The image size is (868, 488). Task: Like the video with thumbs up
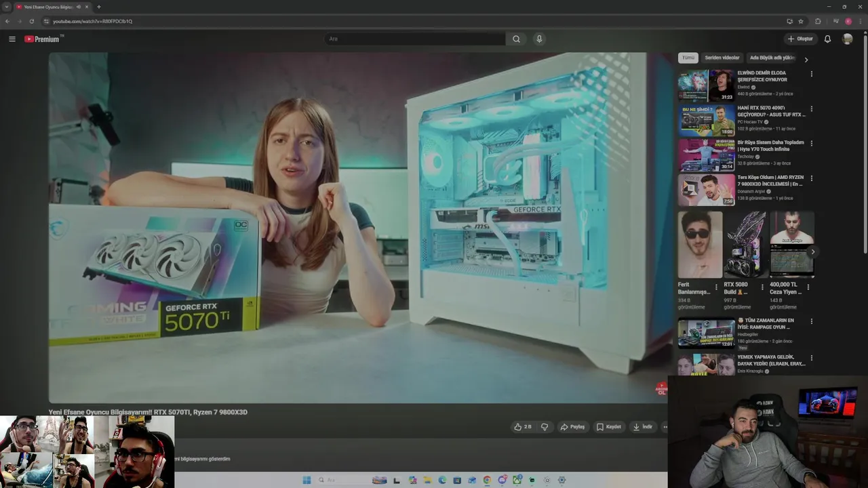click(523, 427)
